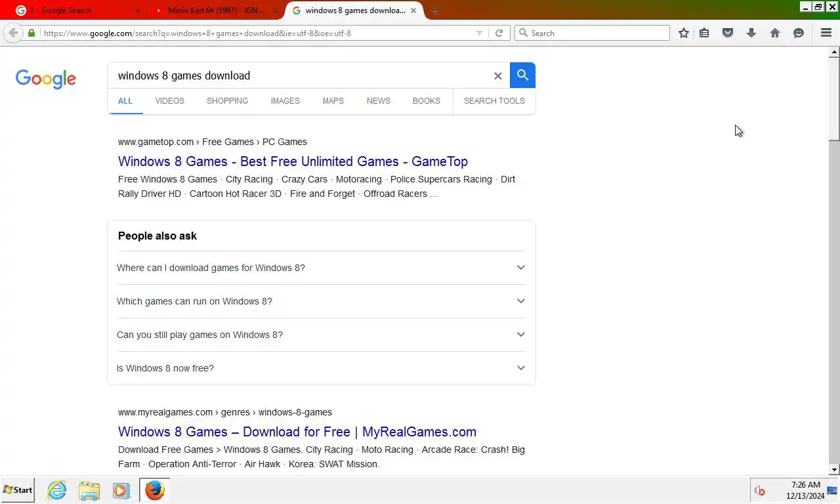Reload the page with the refresh icon
840x504 pixels.
click(x=499, y=33)
